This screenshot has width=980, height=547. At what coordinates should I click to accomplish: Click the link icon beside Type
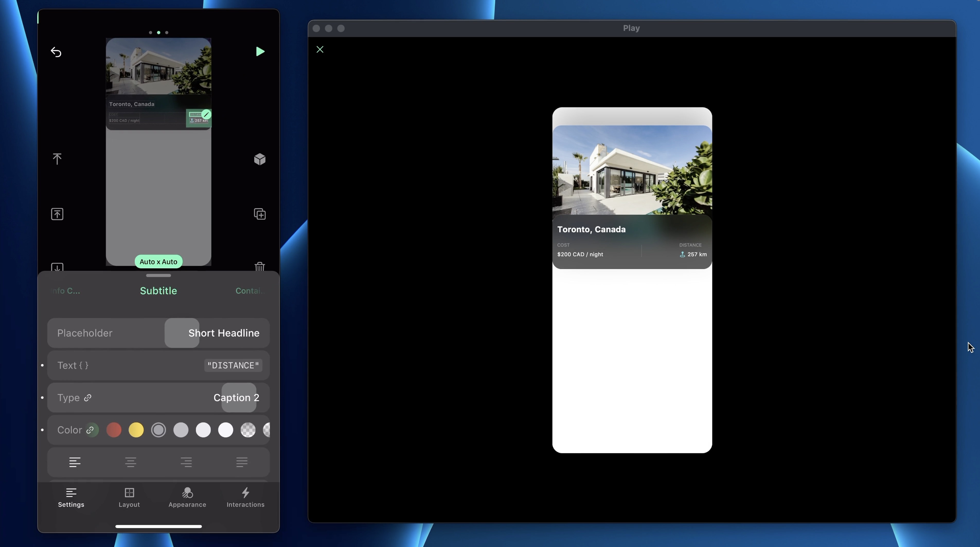point(88,398)
